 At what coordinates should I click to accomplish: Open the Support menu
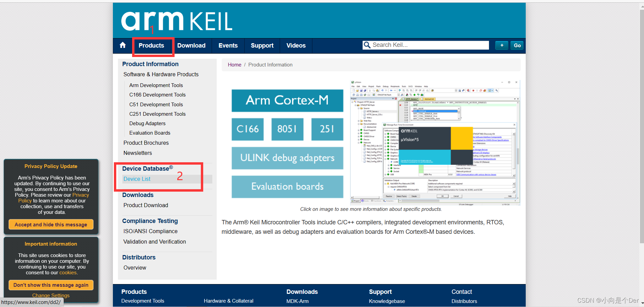tap(262, 46)
